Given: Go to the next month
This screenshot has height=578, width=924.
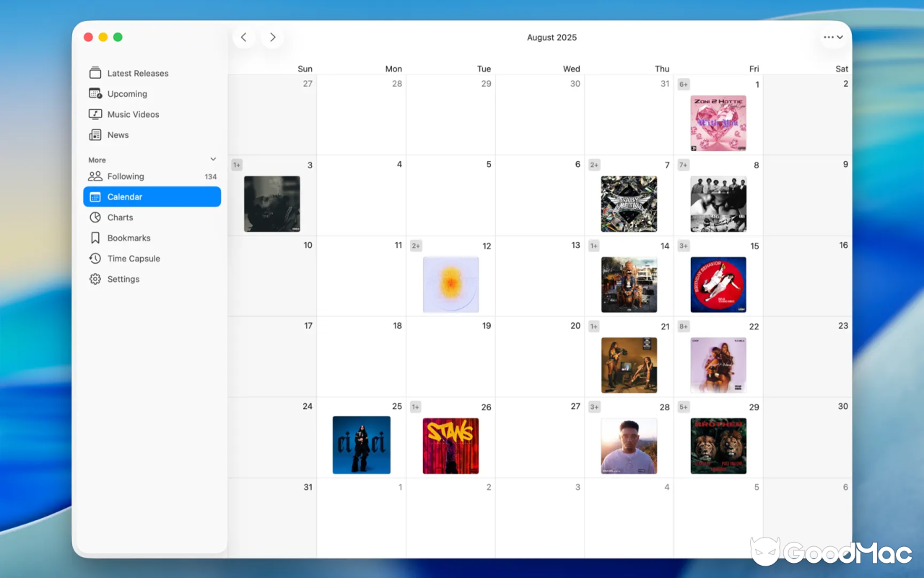Looking at the screenshot, I should tap(272, 38).
